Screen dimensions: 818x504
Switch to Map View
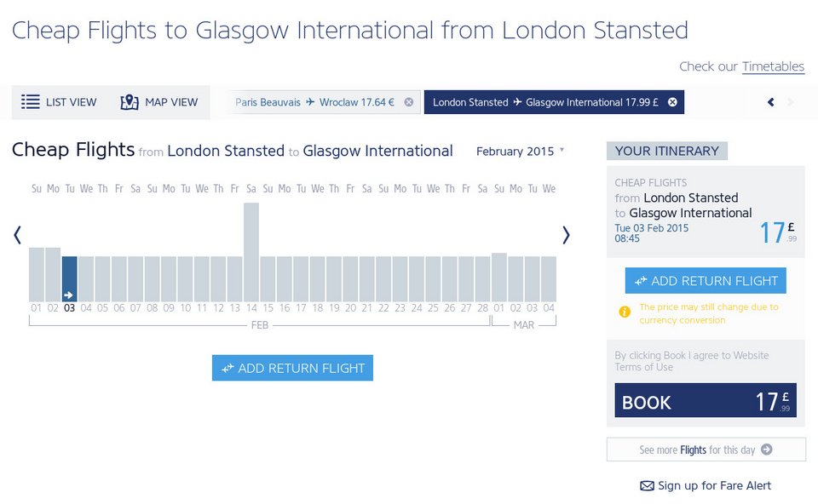(159, 102)
